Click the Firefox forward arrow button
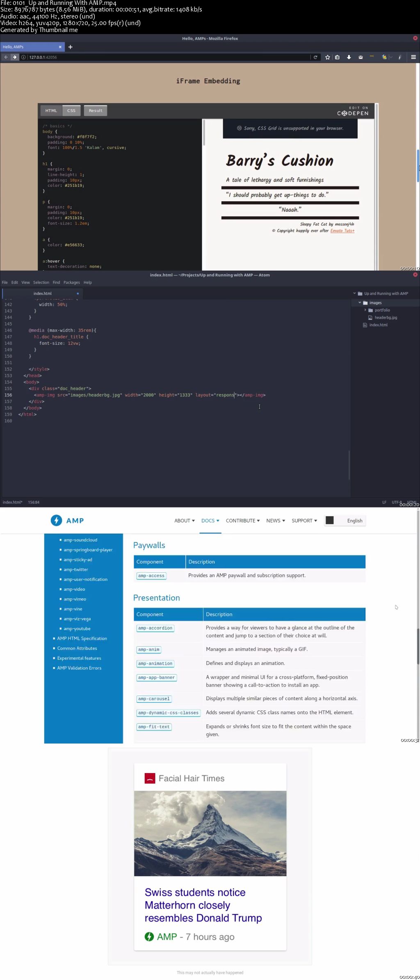Screen dimensions: 420x980 [x=14, y=57]
